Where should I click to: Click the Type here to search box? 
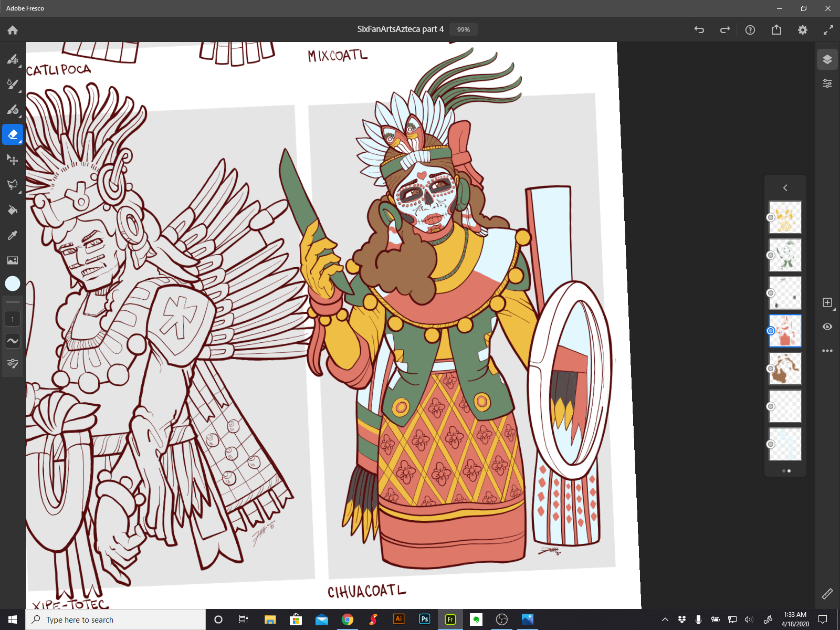coord(115,619)
